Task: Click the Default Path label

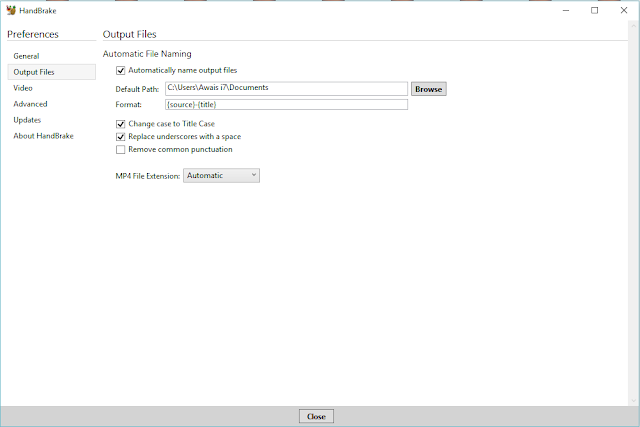Action: [x=137, y=89]
